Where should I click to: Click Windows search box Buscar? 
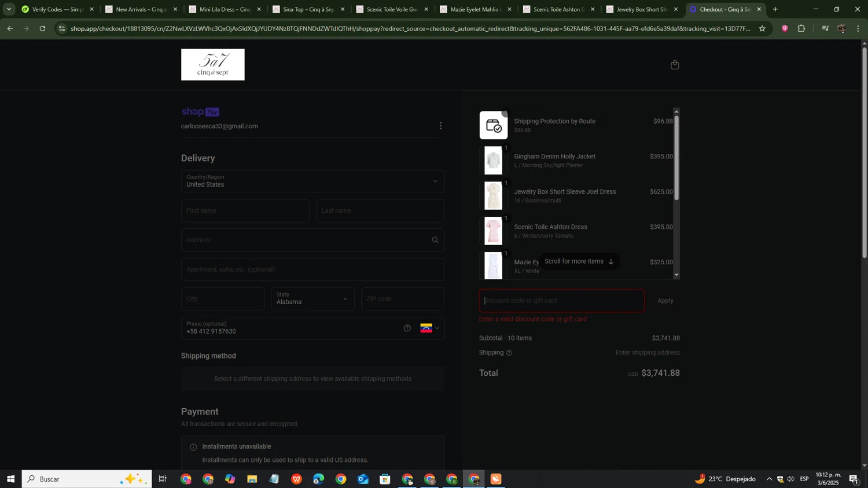87,479
